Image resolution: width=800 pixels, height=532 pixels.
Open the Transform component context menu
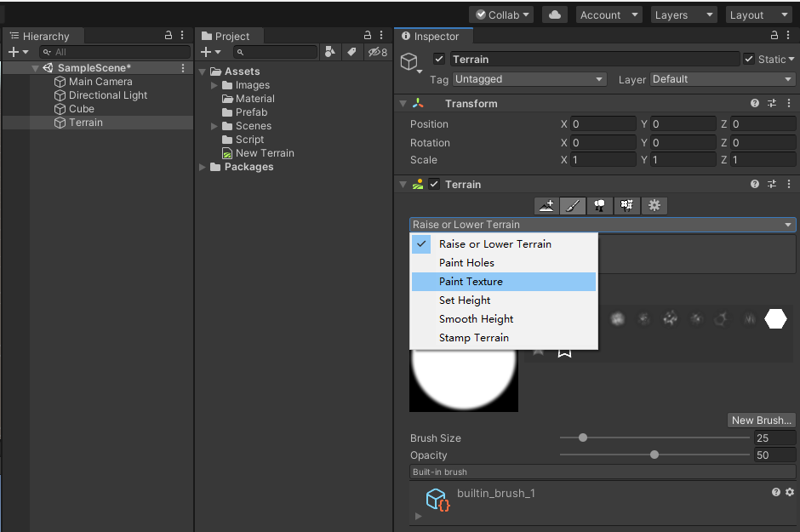point(788,103)
